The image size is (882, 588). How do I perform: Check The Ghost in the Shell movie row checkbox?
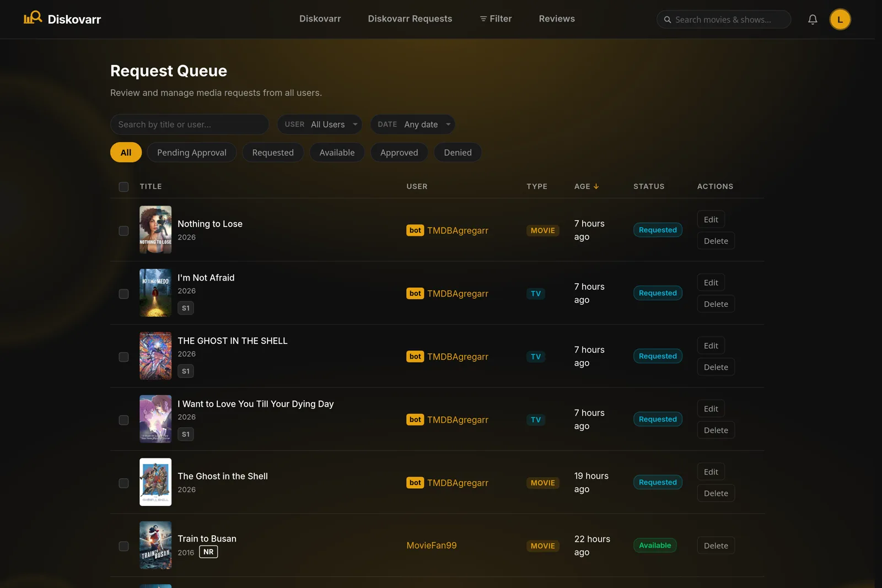(123, 483)
